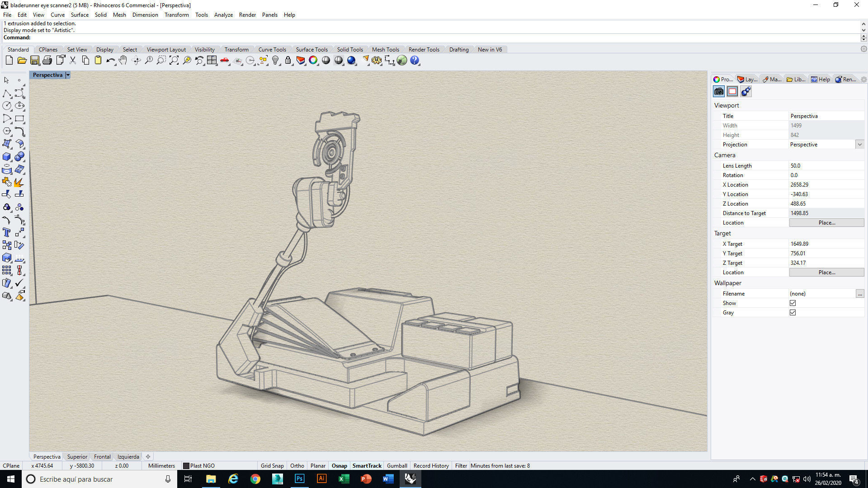
Task: Click the blue sphere Render icon
Action: point(351,60)
